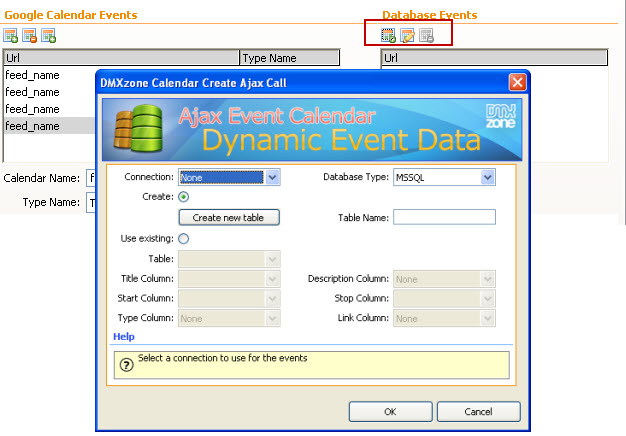Click the Type Name input field
This screenshot has width=626, height=436.
tap(91, 203)
